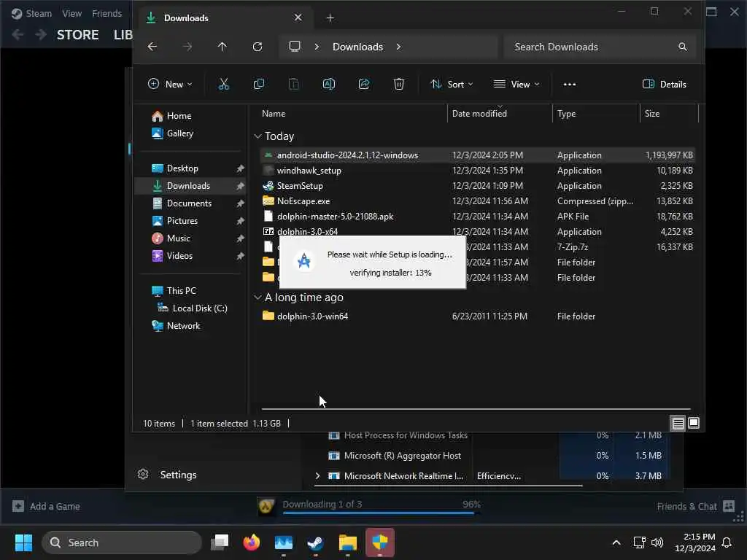
Task: Click the Cut scissors icon in Explorer toolbar
Action: coord(223,85)
